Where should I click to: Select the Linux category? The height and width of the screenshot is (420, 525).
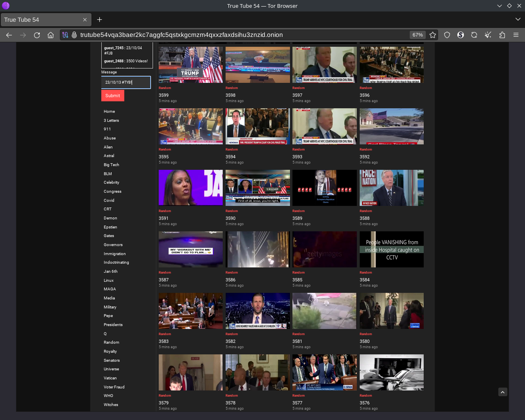[108, 281]
